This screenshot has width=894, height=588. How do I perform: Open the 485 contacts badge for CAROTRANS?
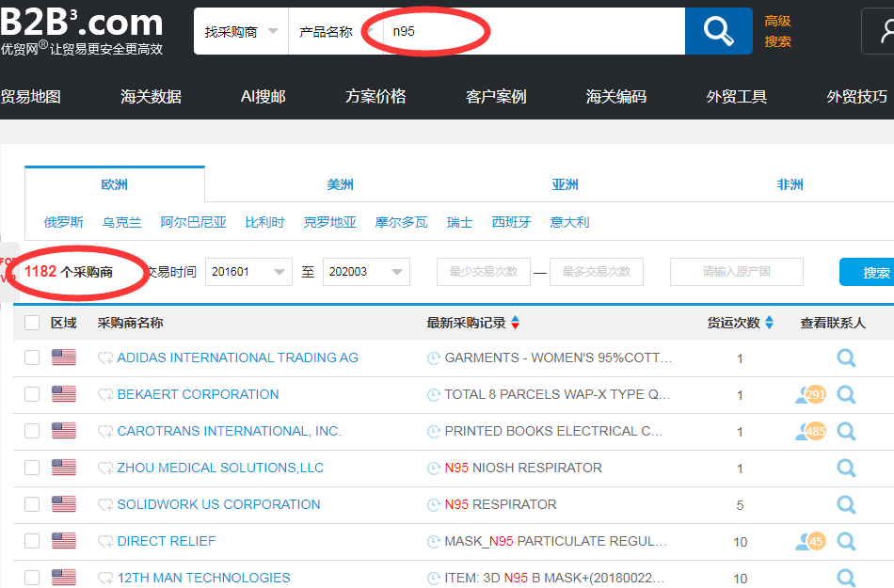pos(811,431)
